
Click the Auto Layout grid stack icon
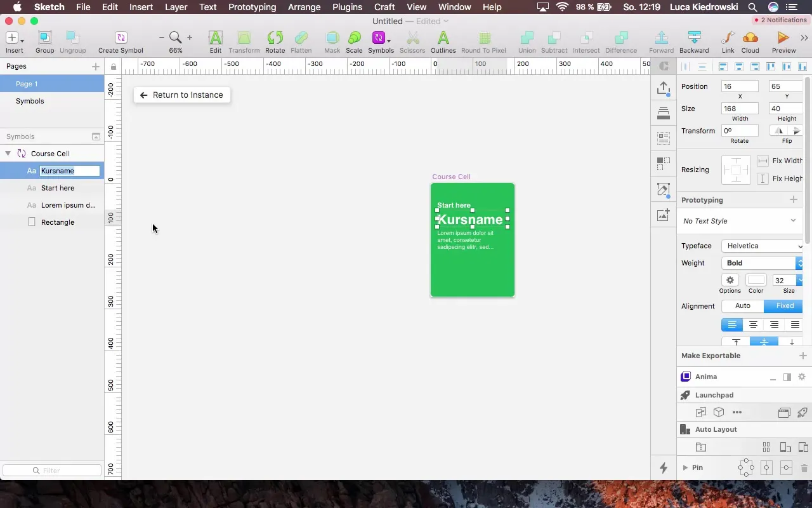coord(766,447)
